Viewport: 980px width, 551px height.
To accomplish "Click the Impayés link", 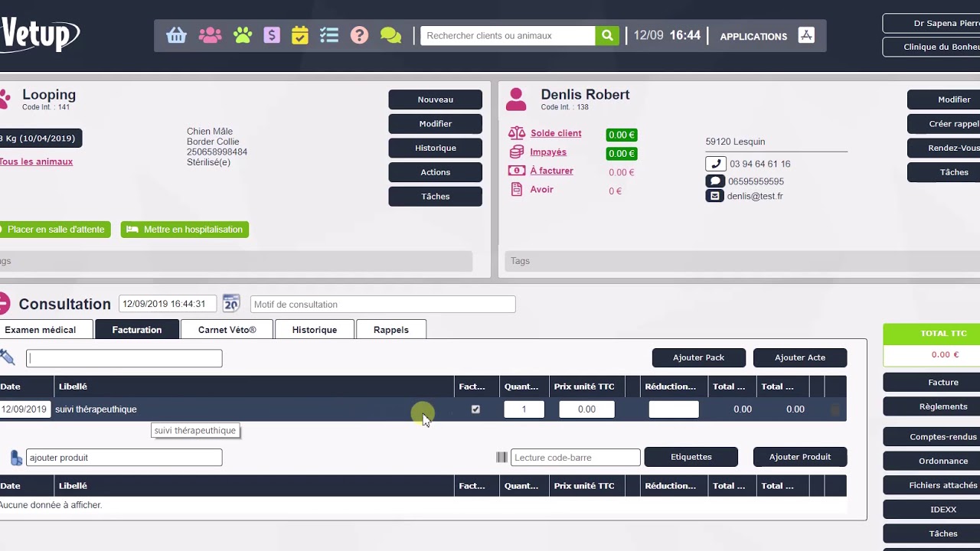I will click(x=548, y=152).
